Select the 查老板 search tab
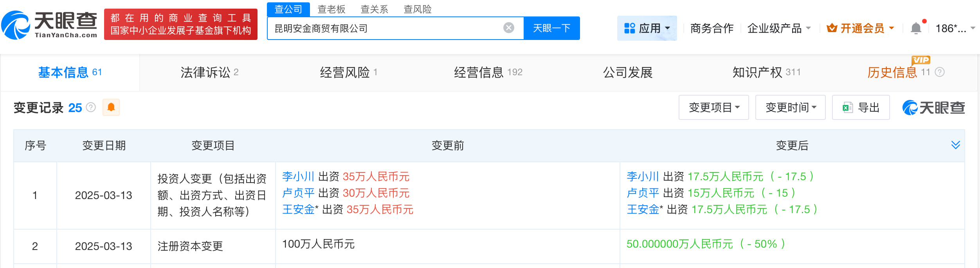 pos(331,9)
